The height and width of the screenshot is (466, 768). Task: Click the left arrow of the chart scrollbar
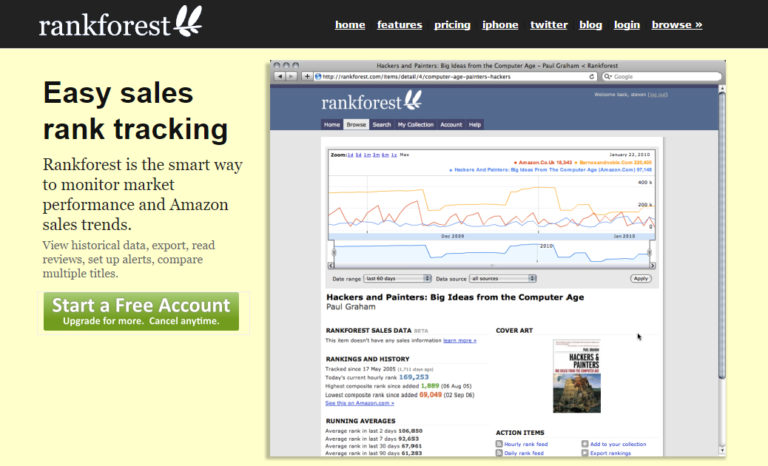click(331, 266)
